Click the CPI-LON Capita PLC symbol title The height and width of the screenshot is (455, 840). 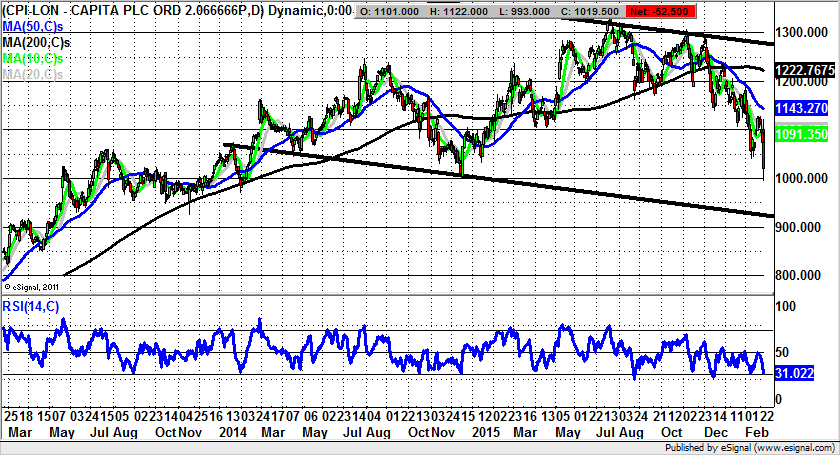(175, 10)
